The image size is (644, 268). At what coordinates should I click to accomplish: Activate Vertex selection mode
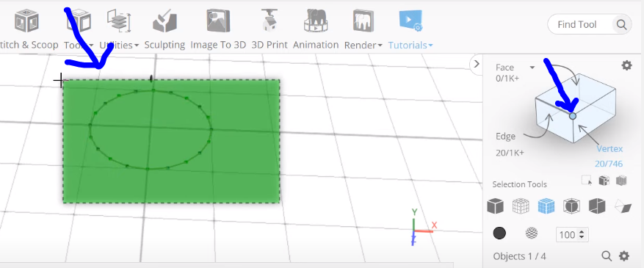click(609, 148)
